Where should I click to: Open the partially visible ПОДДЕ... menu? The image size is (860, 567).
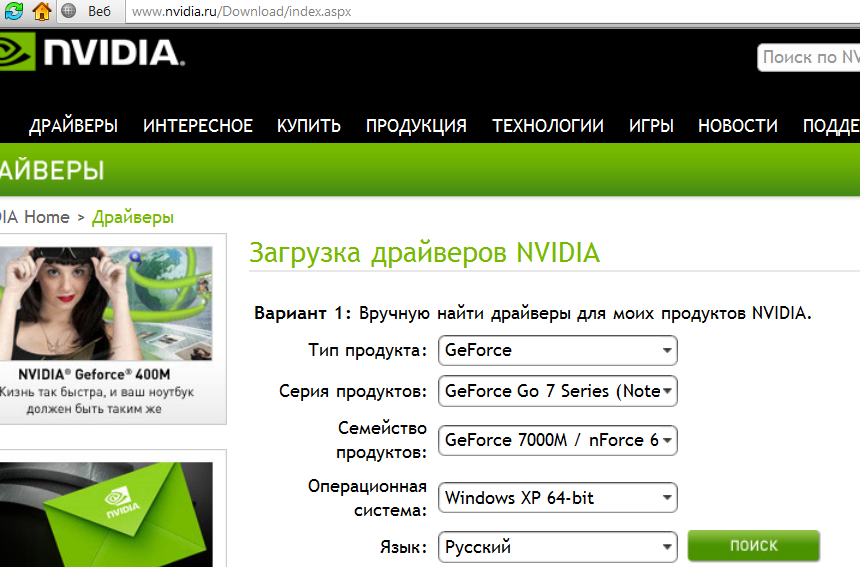pos(831,126)
